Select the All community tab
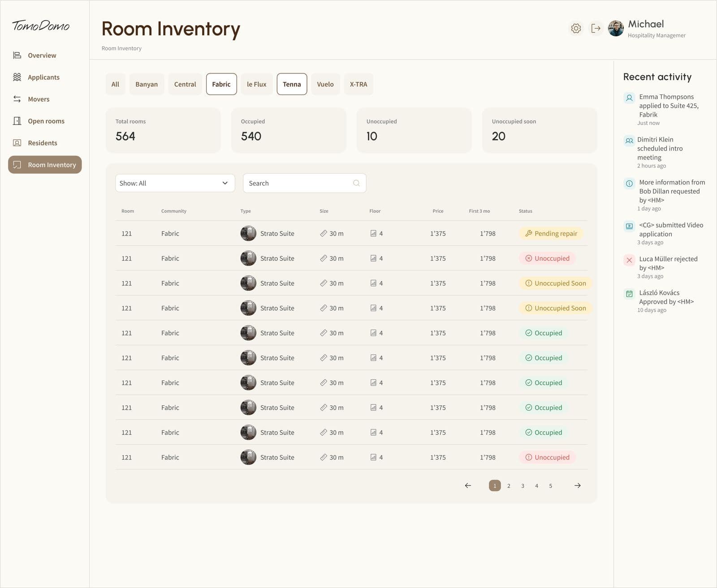717x588 pixels. (x=115, y=84)
